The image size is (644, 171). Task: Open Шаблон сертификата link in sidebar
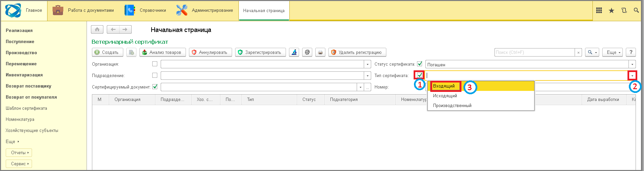pyautogui.click(x=26, y=108)
